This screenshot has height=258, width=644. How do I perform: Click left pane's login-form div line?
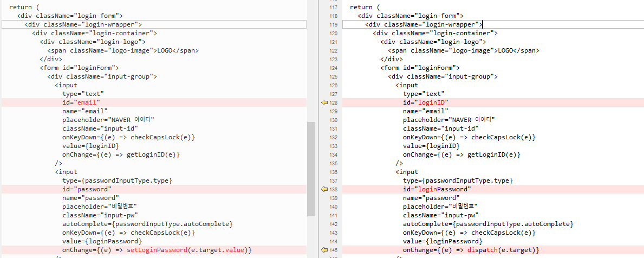[70, 16]
